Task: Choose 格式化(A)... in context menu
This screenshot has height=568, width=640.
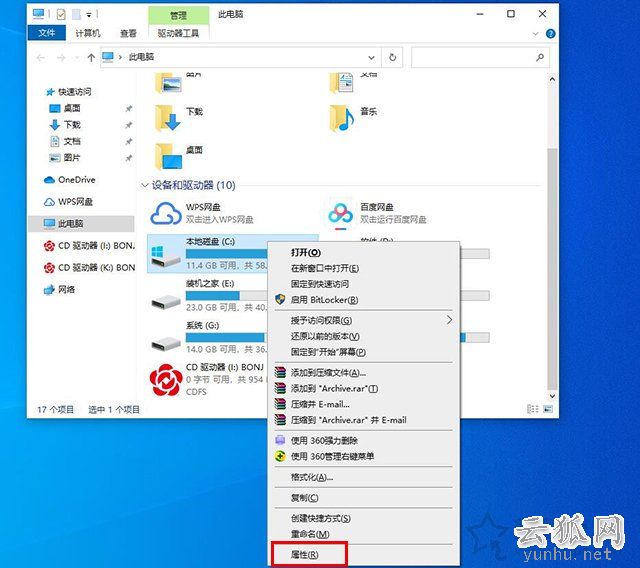Action: click(363, 477)
